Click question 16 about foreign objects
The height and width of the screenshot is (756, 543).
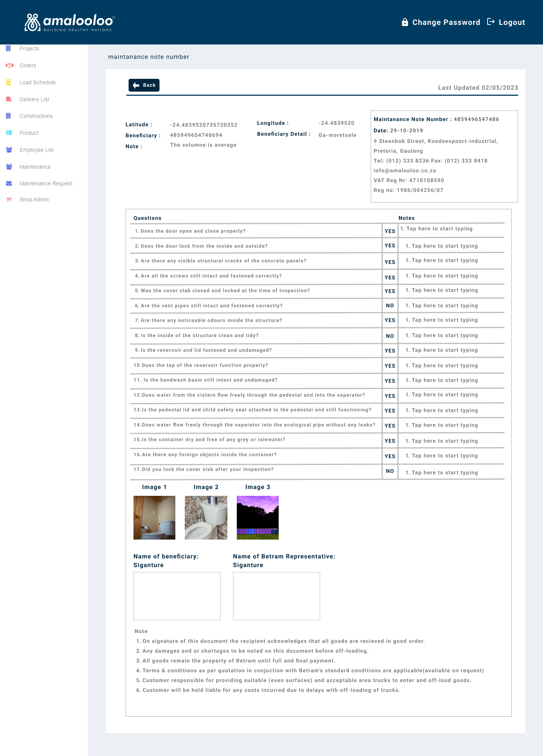coord(205,455)
